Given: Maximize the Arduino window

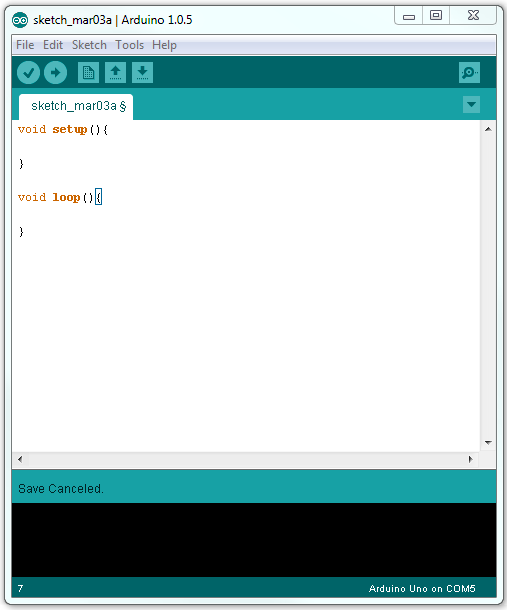Looking at the screenshot, I should click(436, 16).
